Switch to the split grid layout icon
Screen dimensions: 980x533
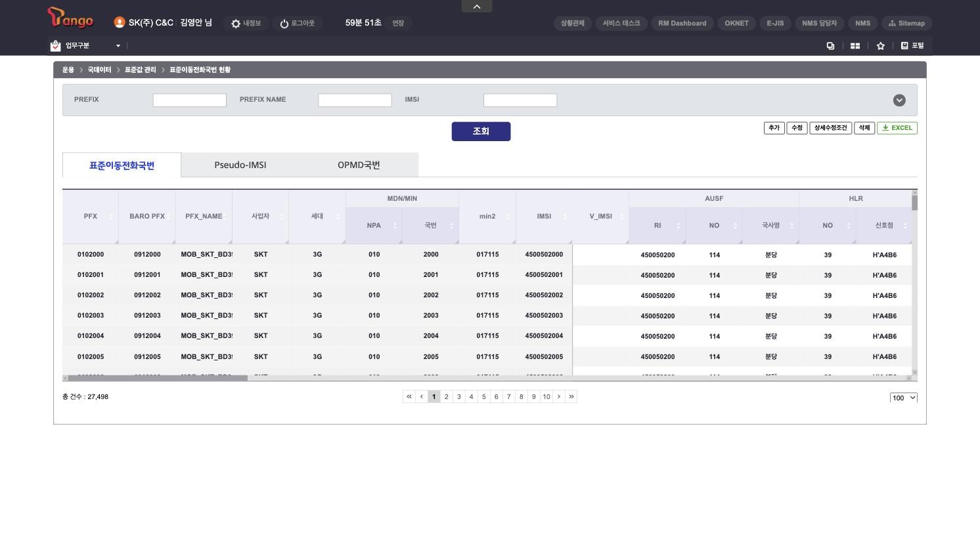(855, 46)
